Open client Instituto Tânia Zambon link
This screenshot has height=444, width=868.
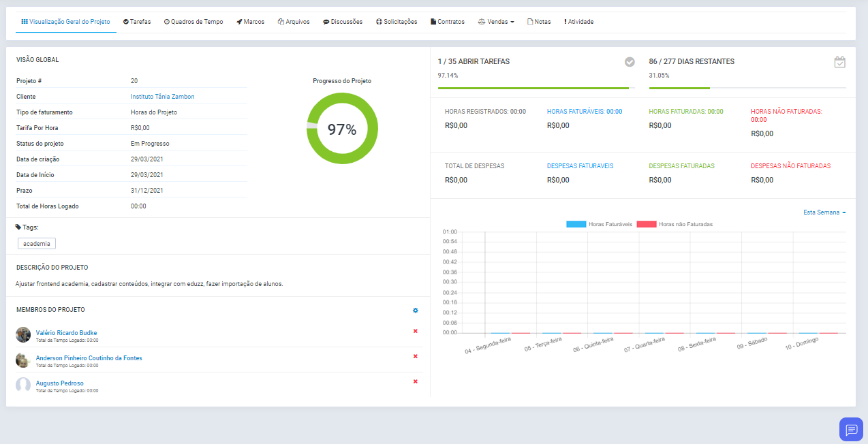(x=162, y=97)
